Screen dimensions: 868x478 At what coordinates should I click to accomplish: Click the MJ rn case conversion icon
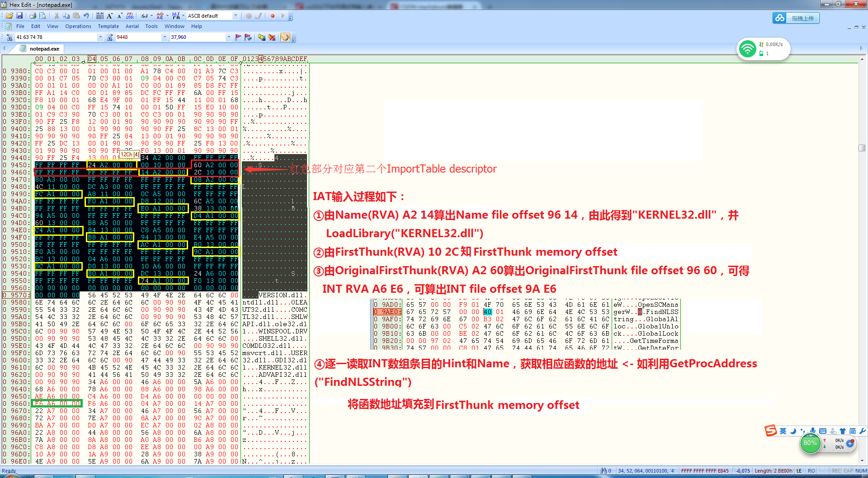coord(176,16)
